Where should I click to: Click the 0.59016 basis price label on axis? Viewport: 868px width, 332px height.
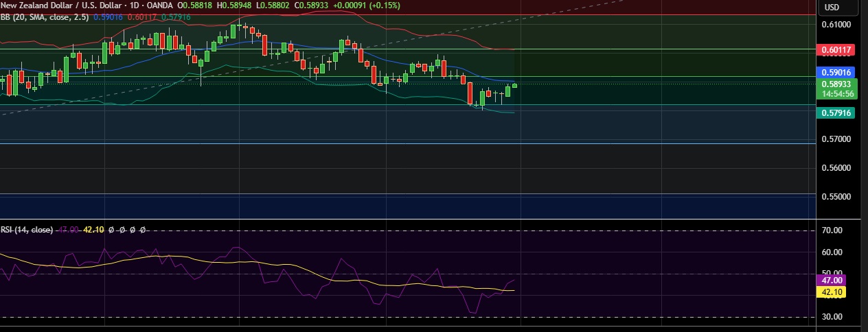pos(836,72)
